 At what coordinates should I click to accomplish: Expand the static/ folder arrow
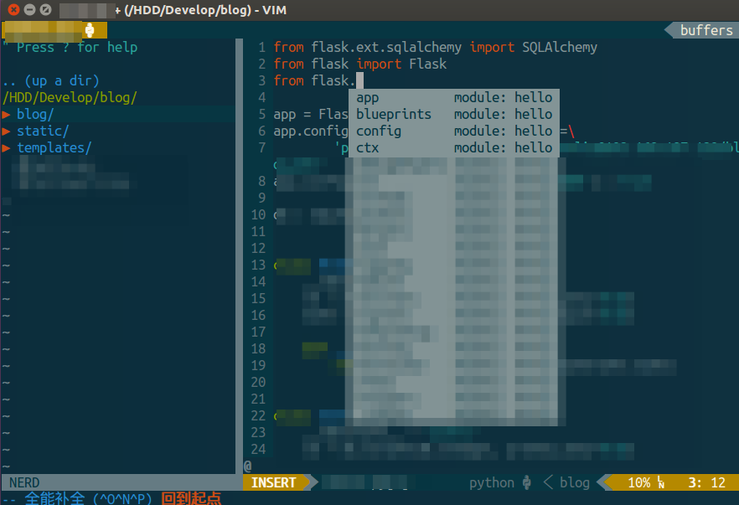(x=7, y=131)
